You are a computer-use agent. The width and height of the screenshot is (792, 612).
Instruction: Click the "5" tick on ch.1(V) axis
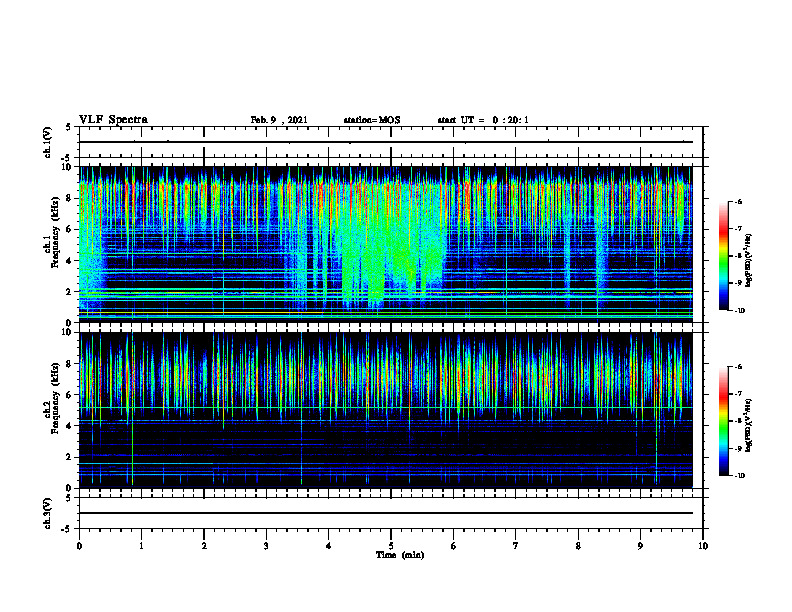69,127
